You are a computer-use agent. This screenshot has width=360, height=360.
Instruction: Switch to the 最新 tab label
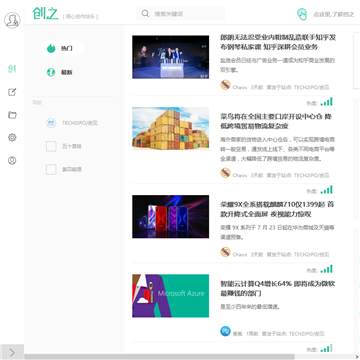pyautogui.click(x=66, y=72)
